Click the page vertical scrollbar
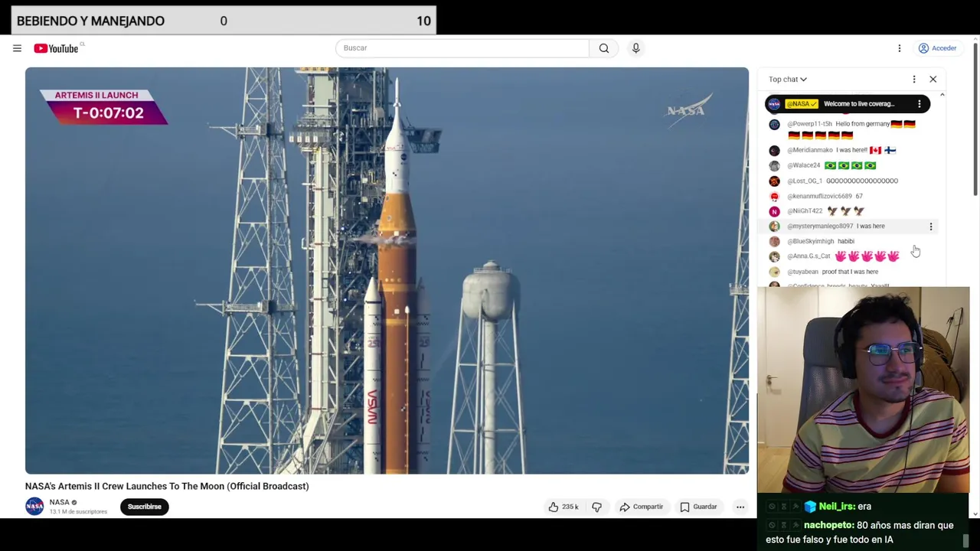Viewport: 980px width, 551px height. click(975, 119)
